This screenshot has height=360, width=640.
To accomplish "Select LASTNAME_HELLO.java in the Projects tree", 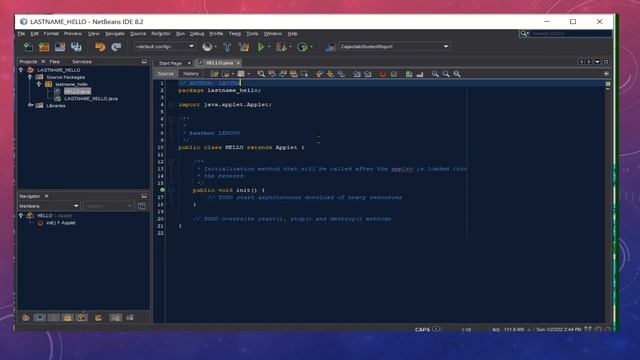I will click(x=91, y=98).
